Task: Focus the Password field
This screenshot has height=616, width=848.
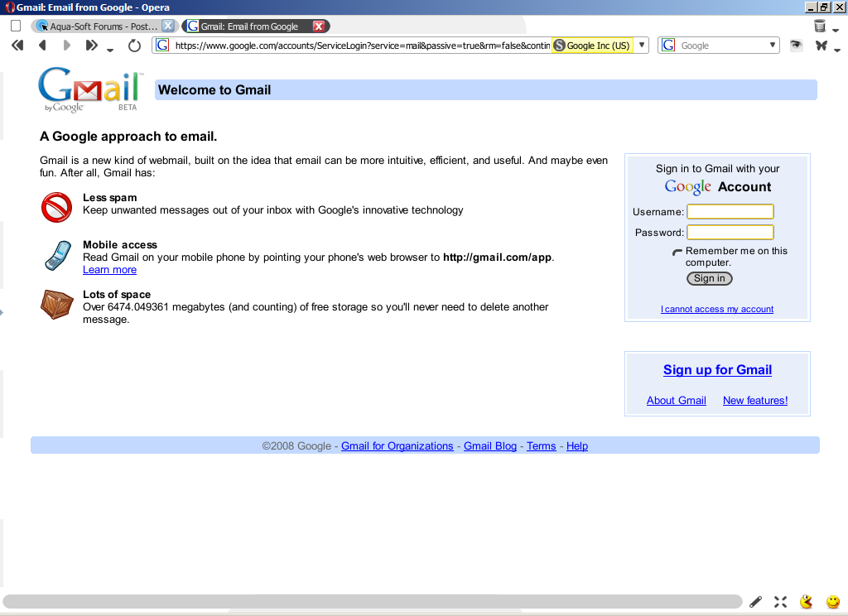Action: coord(730,232)
